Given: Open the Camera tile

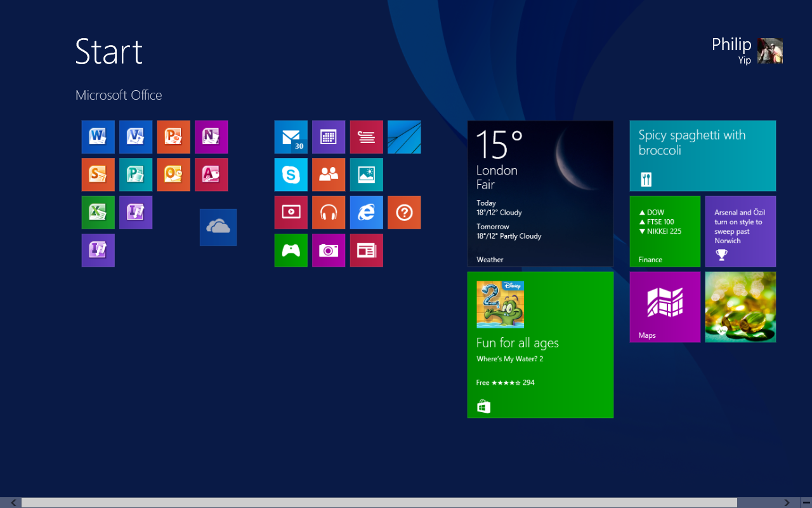Looking at the screenshot, I should [x=329, y=250].
